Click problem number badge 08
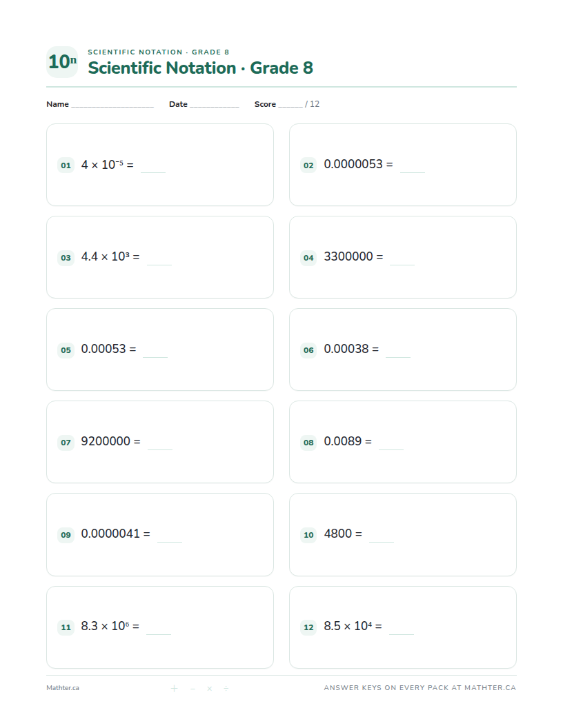563x728 pixels. click(308, 443)
